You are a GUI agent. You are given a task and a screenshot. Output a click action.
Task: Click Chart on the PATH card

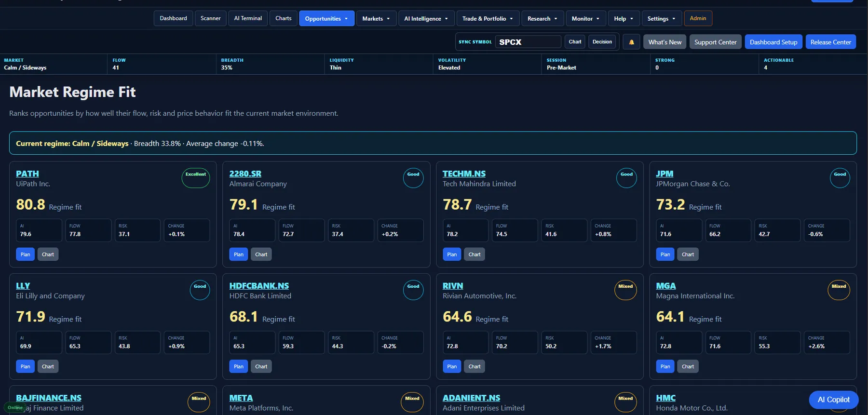tap(48, 254)
